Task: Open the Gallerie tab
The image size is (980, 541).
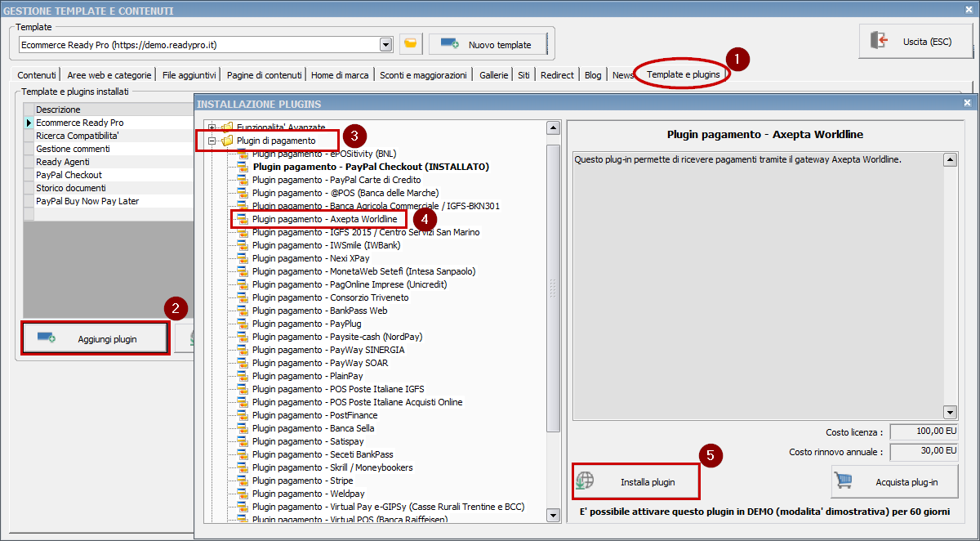Action: [x=493, y=74]
